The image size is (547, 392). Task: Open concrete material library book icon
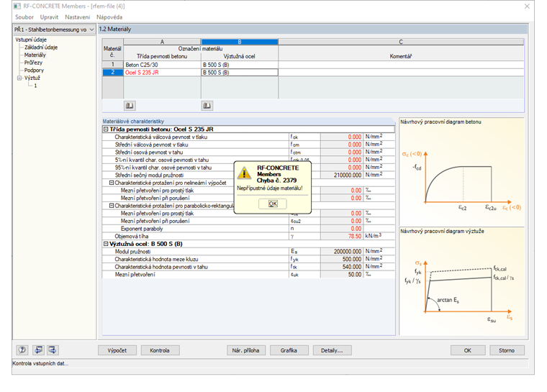pyautogui.click(x=130, y=106)
